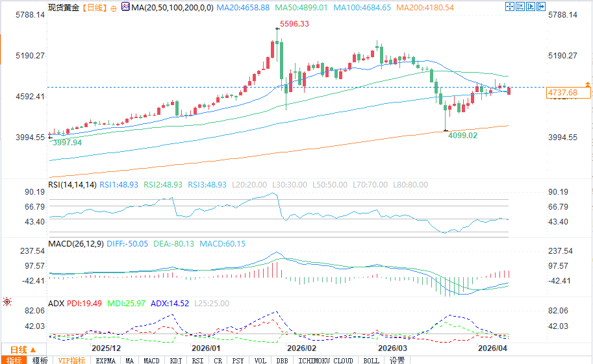Viewport: 593px width, 364px height.
Task: Open the 日线 timeframe dropdown
Action: (x=23, y=350)
